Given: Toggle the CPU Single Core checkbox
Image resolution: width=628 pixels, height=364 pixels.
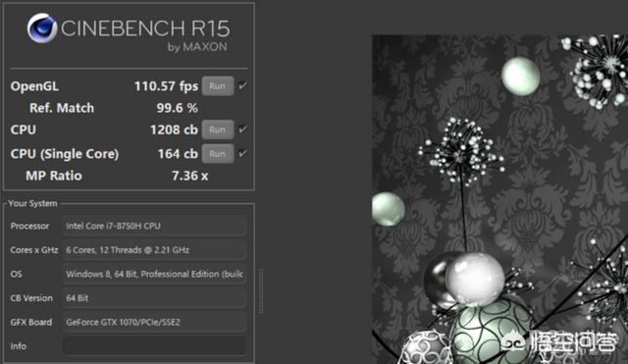Looking at the screenshot, I should 242,153.
